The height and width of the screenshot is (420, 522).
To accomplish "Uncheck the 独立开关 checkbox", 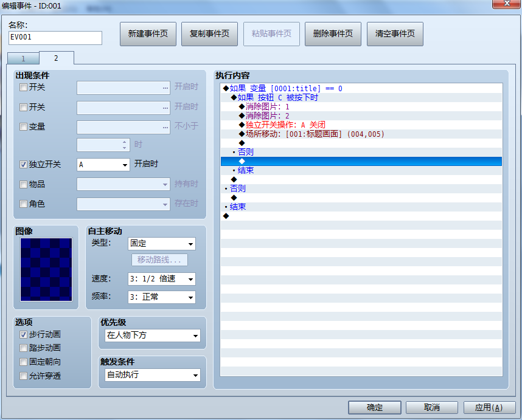I will point(23,164).
